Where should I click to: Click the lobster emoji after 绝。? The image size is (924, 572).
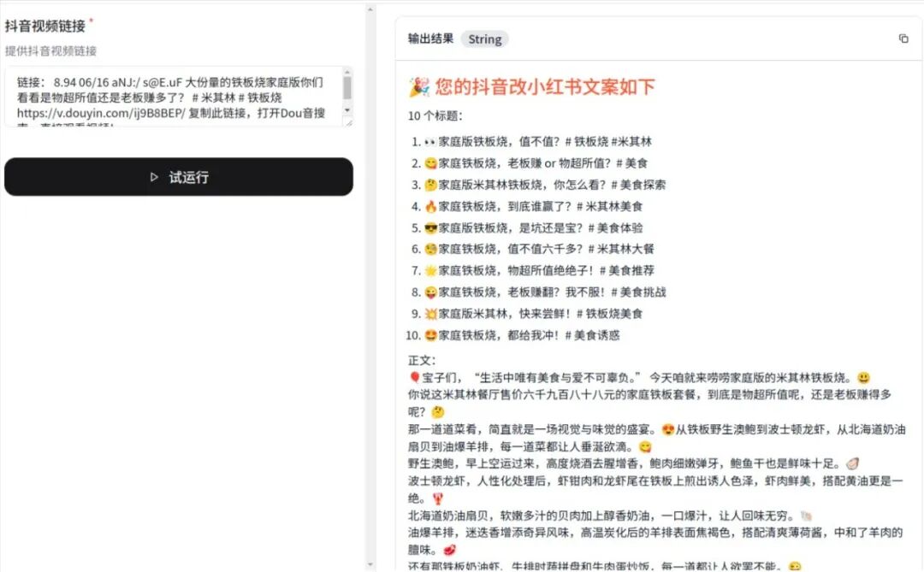tap(437, 499)
